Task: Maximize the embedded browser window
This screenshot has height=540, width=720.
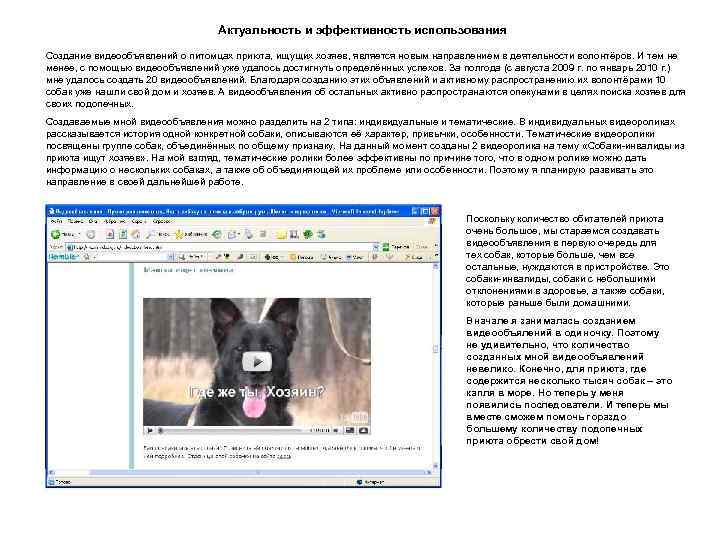Action: pos(425,211)
